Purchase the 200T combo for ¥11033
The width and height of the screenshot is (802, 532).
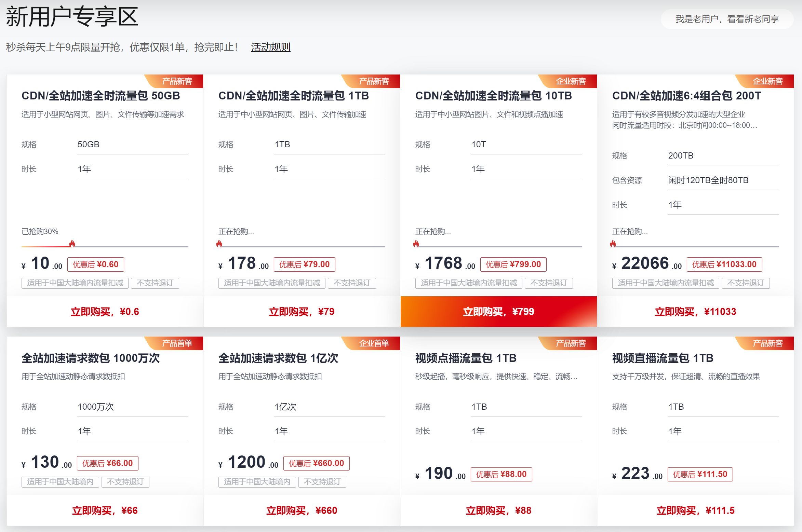tap(695, 312)
